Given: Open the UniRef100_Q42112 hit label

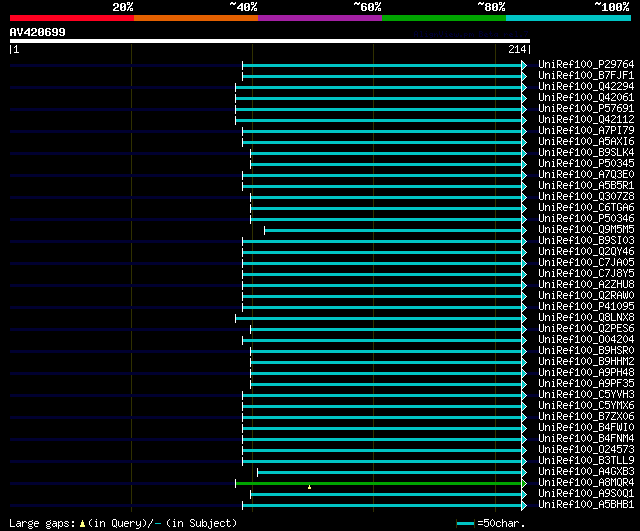Looking at the screenshot, I should point(586,119).
